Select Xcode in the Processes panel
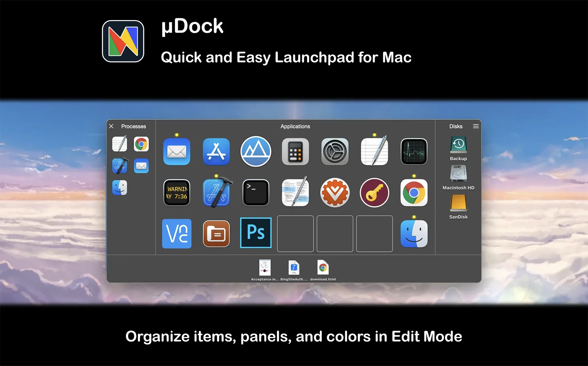 (120, 166)
